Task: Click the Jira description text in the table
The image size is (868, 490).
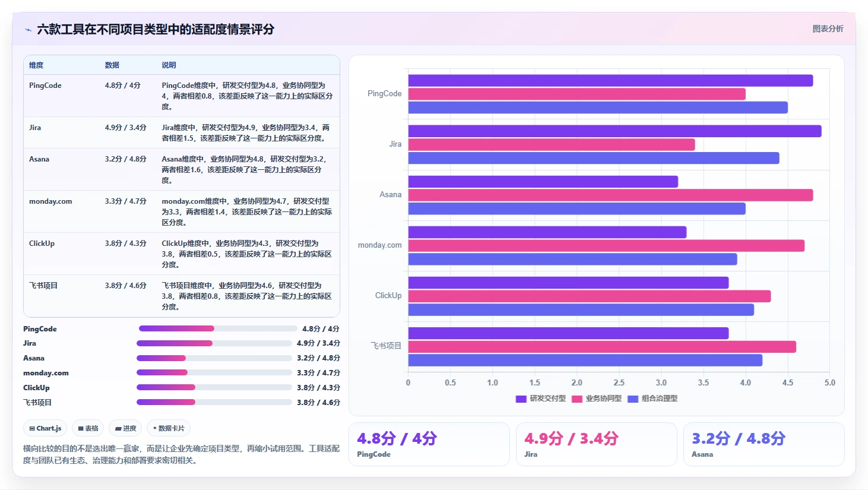Action: pyautogui.click(x=246, y=133)
